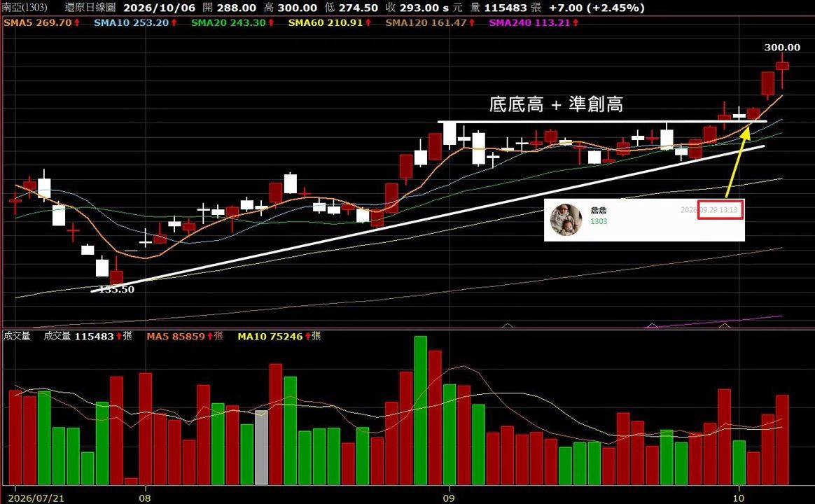The width and height of the screenshot is (815, 504).
Task: Click the 09 month marker on date axis
Action: pyautogui.click(x=449, y=498)
